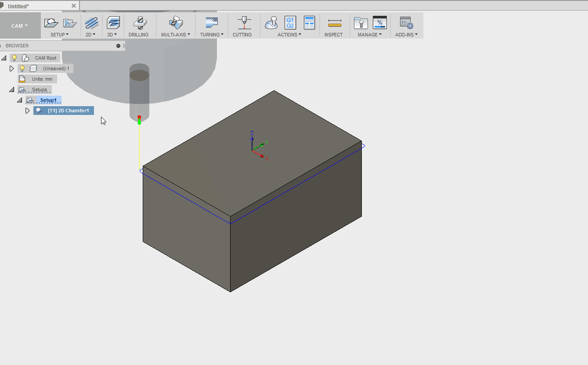
Task: Open the CAM workspace switcher
Action: (x=20, y=25)
